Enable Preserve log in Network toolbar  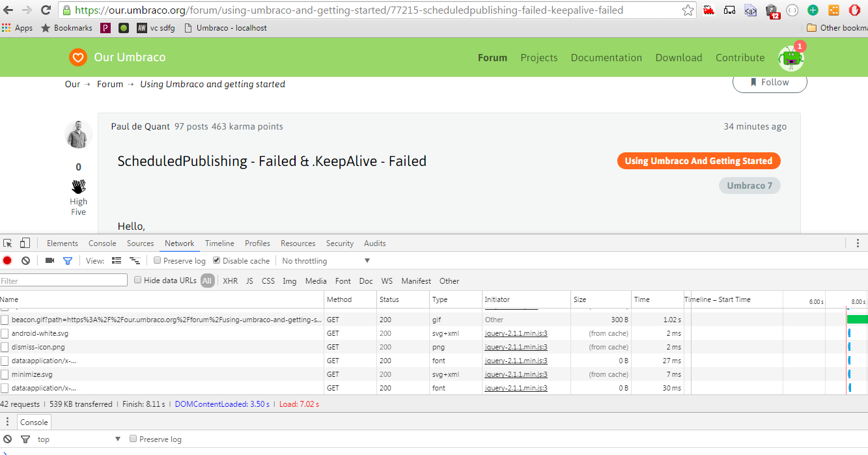(158, 261)
